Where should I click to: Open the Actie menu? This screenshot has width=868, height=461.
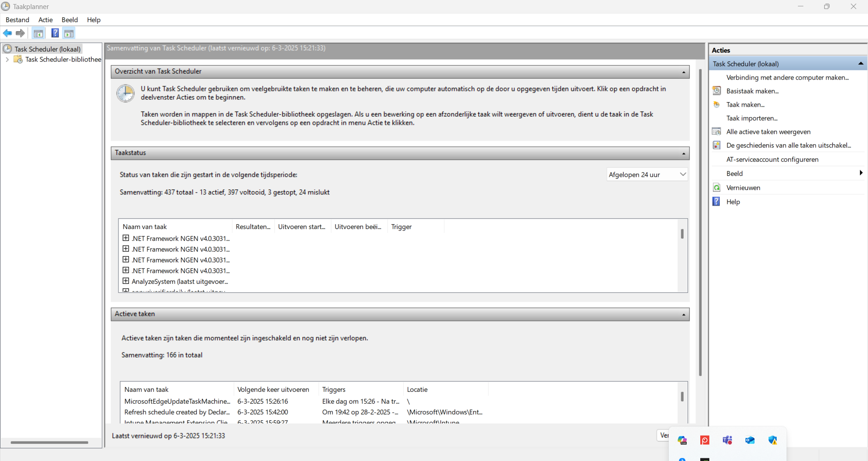coord(45,20)
